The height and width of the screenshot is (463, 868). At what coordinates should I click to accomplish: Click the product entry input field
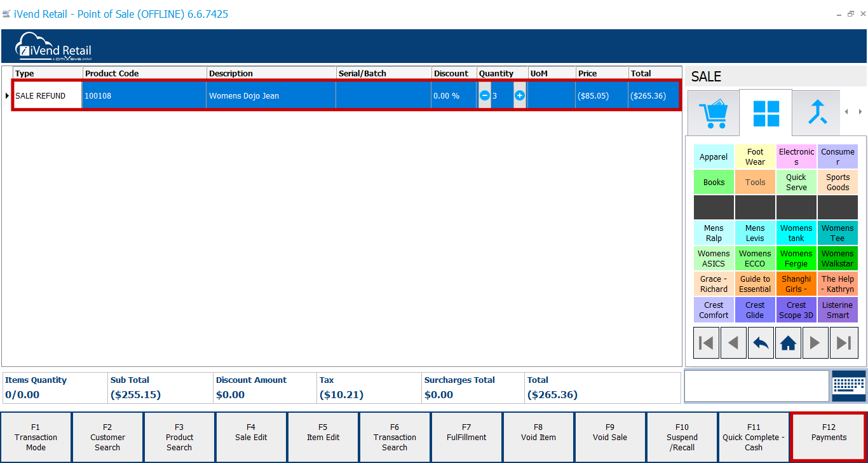click(x=757, y=386)
